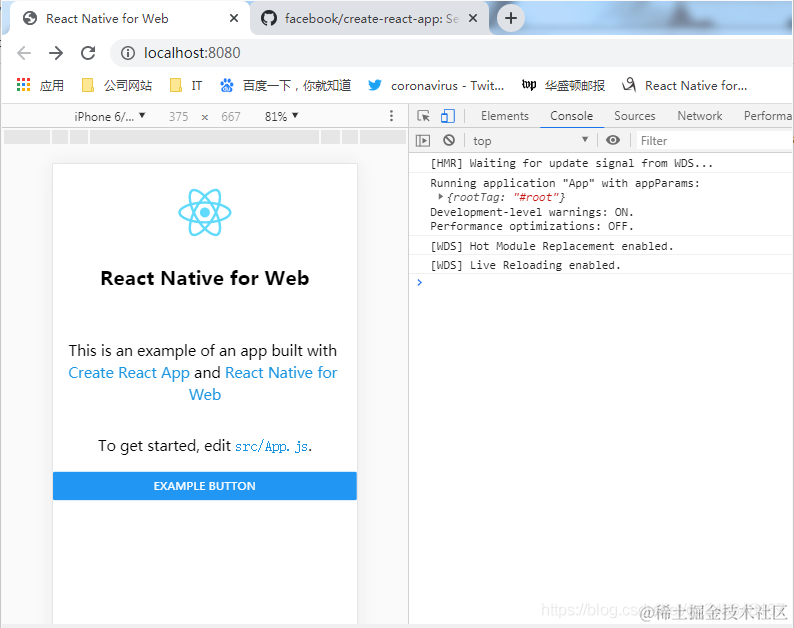Switch to the Network panel

pos(700,116)
